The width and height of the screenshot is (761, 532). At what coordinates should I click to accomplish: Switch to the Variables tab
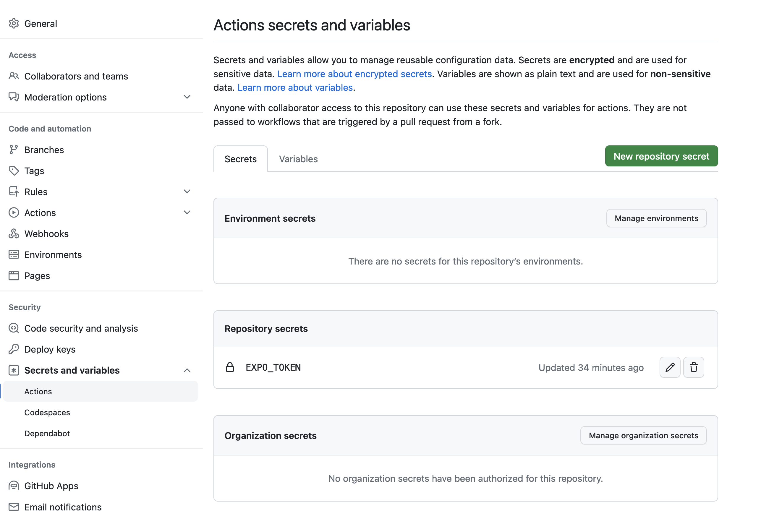click(x=298, y=159)
